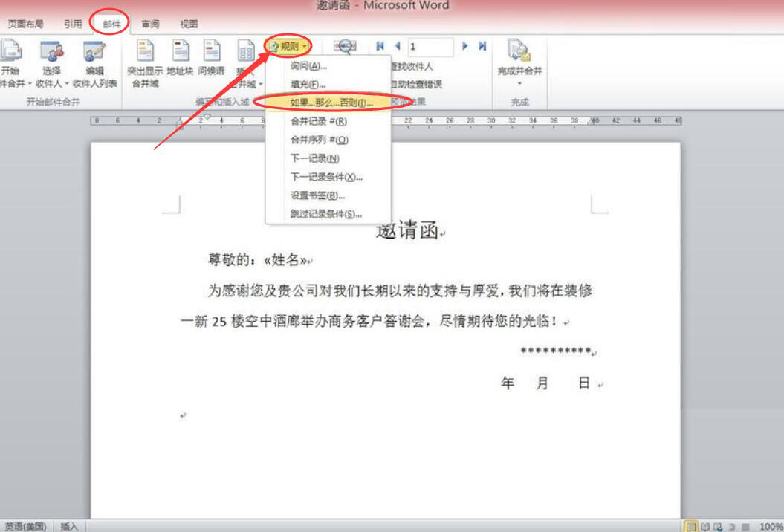This screenshot has width=784, height=532.
Task: Choose Set Bookmark (设置书签(B)...) menu item
Action: (x=328, y=195)
